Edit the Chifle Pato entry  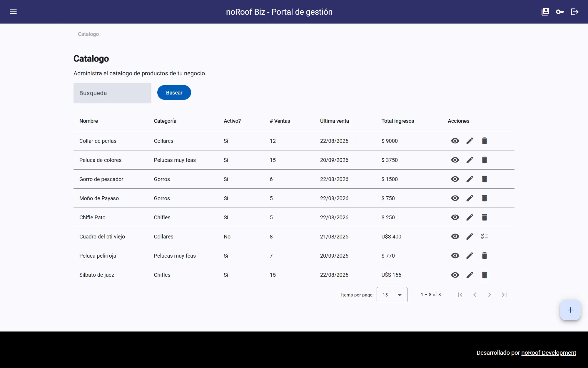470,217
